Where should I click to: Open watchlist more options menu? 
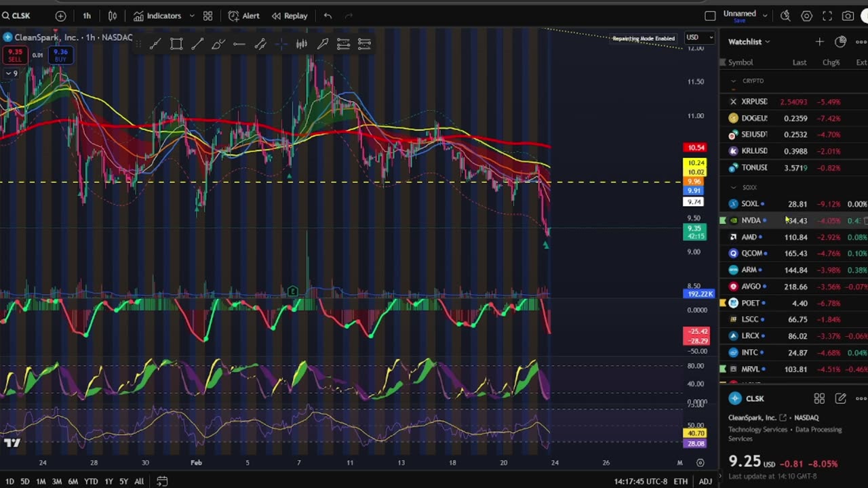pyautogui.click(x=861, y=41)
